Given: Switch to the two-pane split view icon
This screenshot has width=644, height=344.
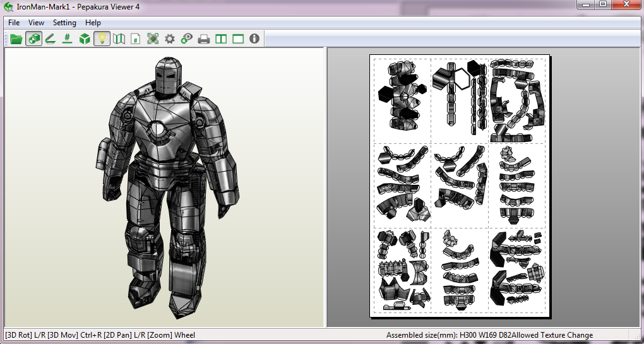Looking at the screenshot, I should pos(221,39).
